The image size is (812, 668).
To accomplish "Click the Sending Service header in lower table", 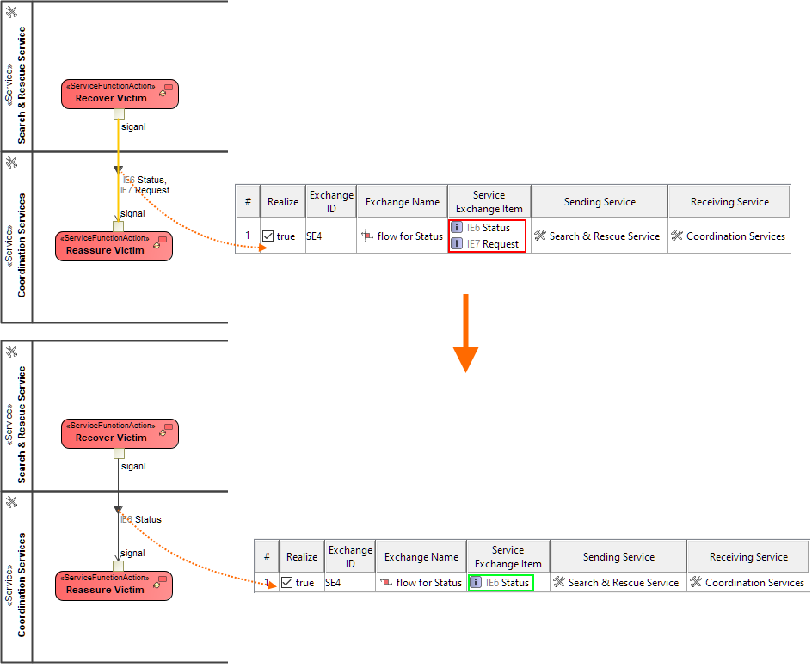I will [618, 557].
